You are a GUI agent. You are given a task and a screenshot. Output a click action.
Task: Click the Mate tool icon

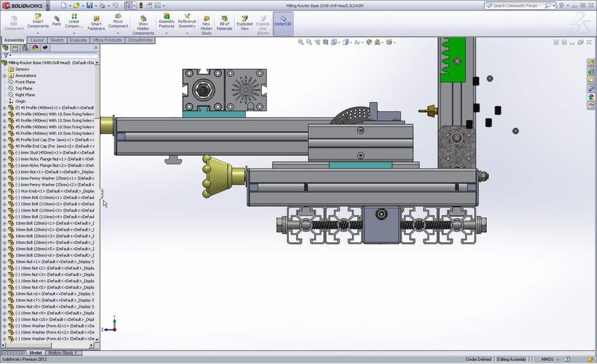[x=56, y=20]
